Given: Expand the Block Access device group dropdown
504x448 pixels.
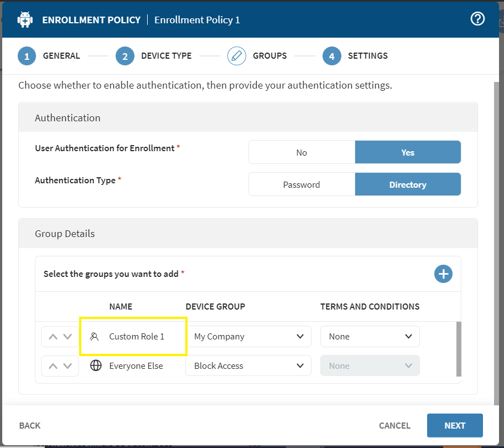Looking at the screenshot, I should click(x=249, y=365).
